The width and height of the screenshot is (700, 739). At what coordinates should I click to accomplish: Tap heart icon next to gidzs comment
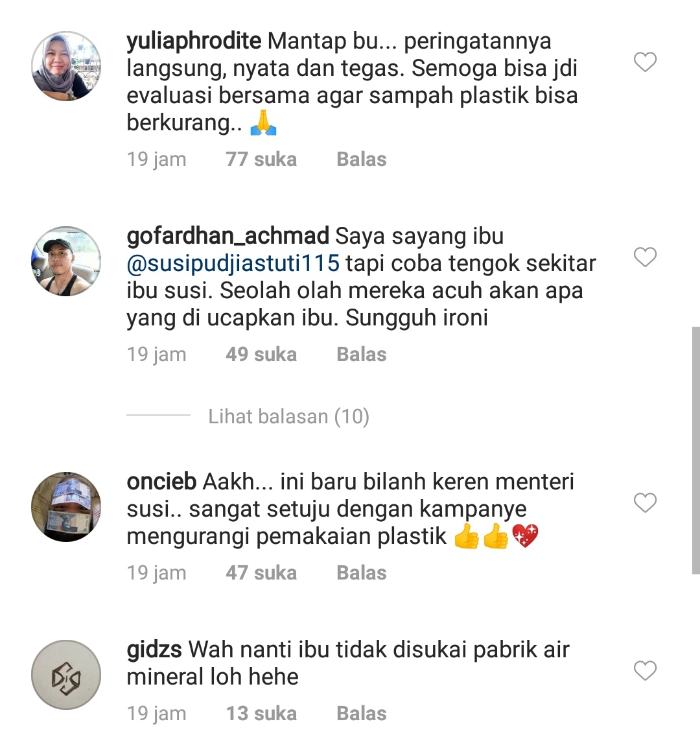coord(645,671)
